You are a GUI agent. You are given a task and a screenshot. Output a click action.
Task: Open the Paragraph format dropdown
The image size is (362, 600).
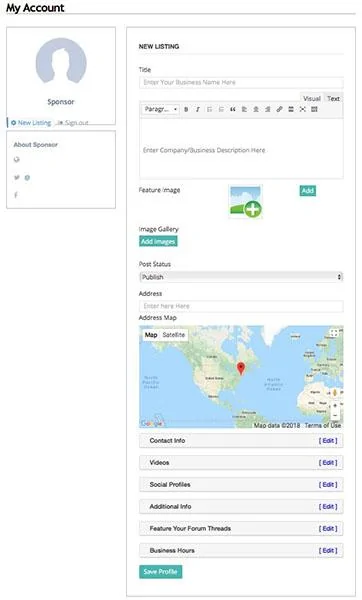click(160, 109)
